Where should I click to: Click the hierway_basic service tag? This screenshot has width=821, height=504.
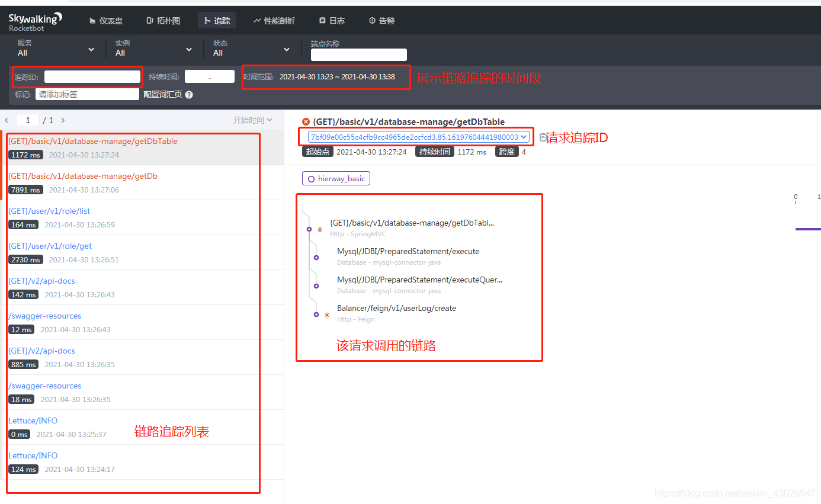point(336,178)
